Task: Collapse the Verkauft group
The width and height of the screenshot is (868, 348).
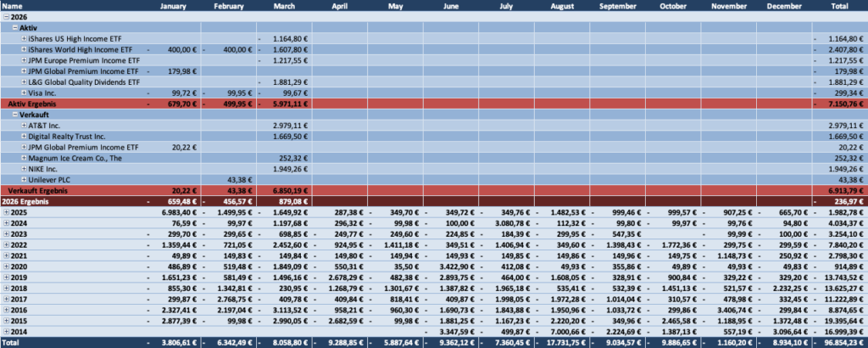Action: coord(14,114)
